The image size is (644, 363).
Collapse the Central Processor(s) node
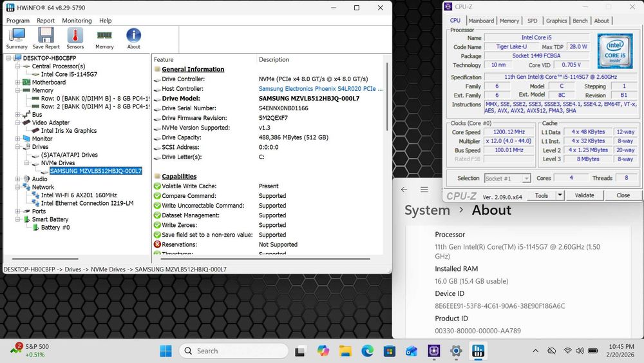(x=17, y=66)
